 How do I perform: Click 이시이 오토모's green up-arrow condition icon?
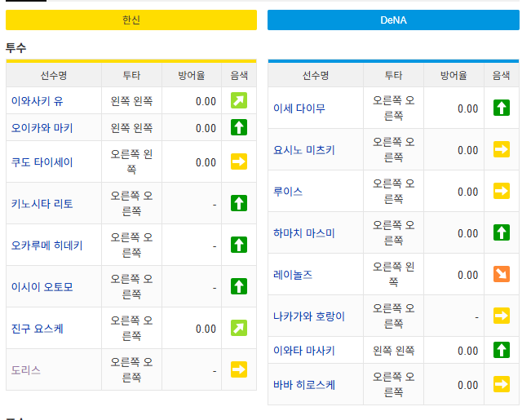(x=239, y=286)
